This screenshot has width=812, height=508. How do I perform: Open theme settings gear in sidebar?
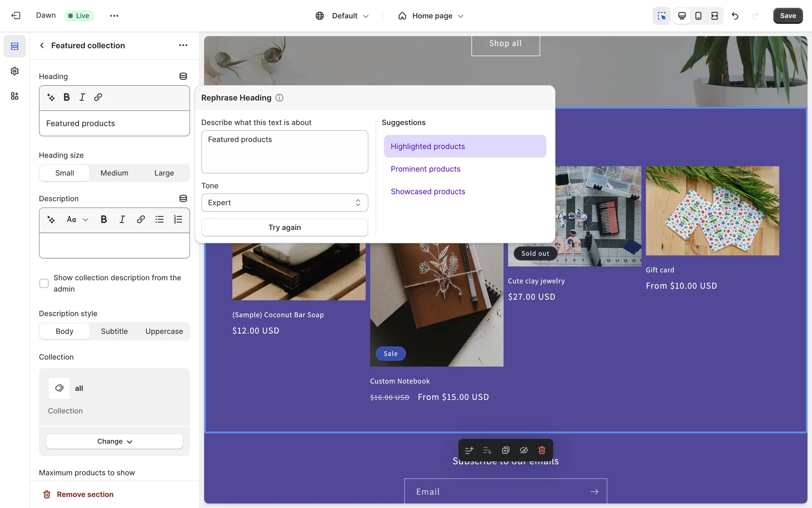click(x=15, y=71)
